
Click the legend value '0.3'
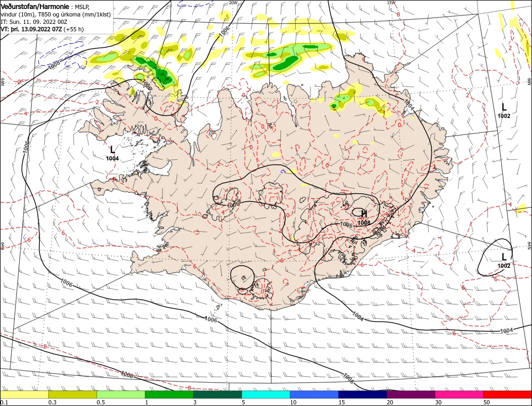click(52, 402)
